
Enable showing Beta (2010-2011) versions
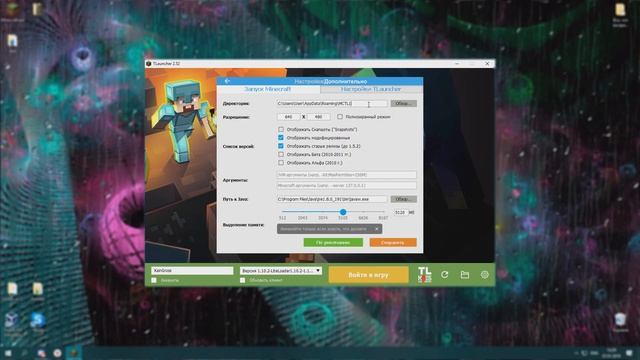pyautogui.click(x=281, y=154)
